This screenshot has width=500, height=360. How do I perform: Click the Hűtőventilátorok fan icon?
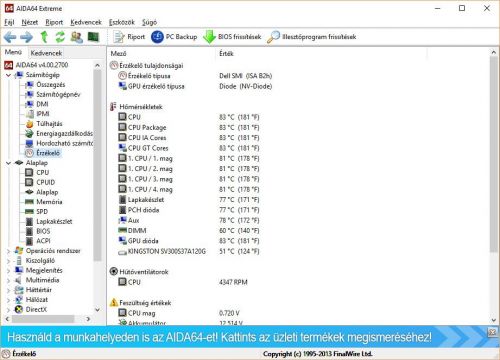(x=114, y=272)
